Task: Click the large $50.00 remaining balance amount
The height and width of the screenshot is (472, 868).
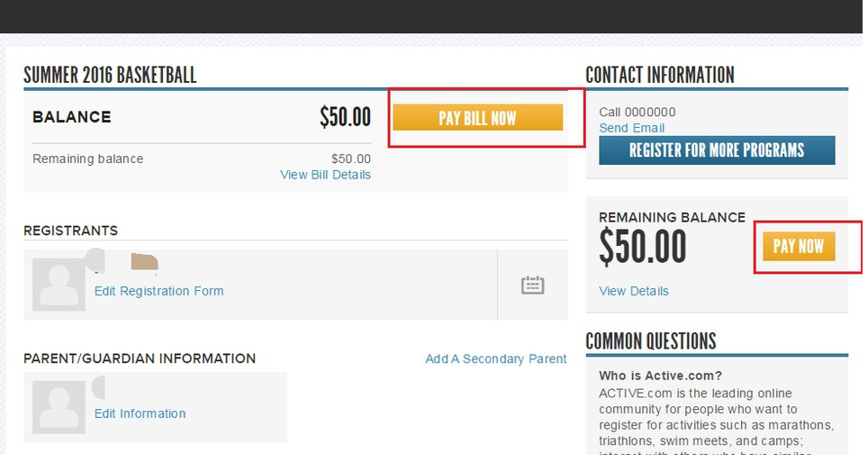Action: (643, 248)
